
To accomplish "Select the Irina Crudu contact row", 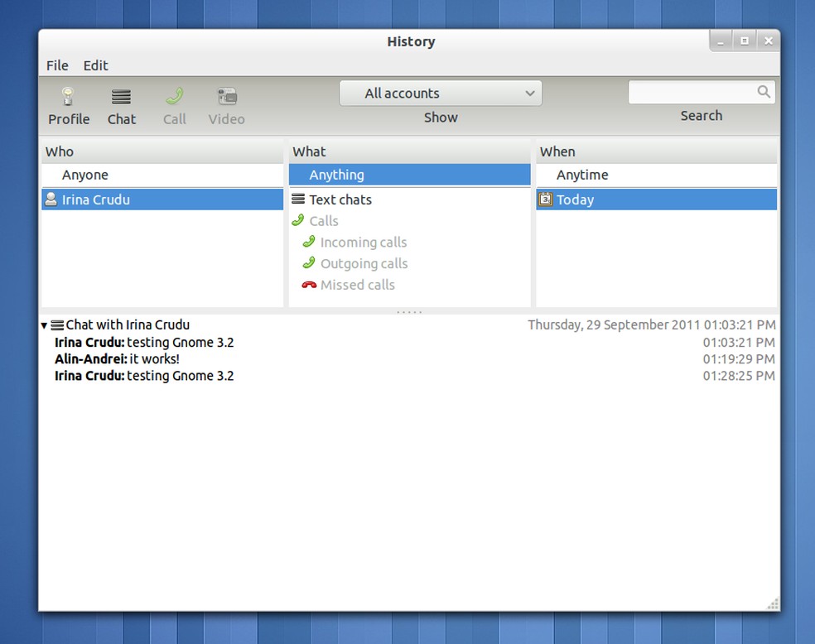I will pos(162,199).
